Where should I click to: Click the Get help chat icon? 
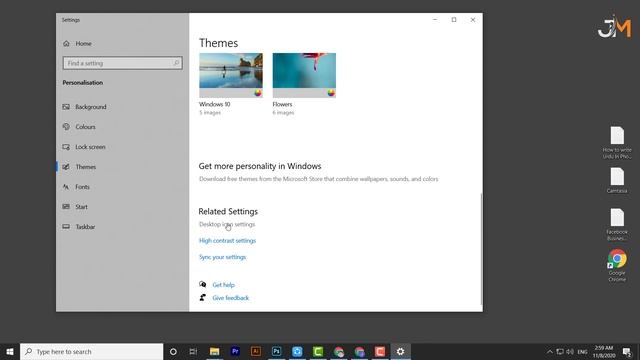[x=202, y=284]
